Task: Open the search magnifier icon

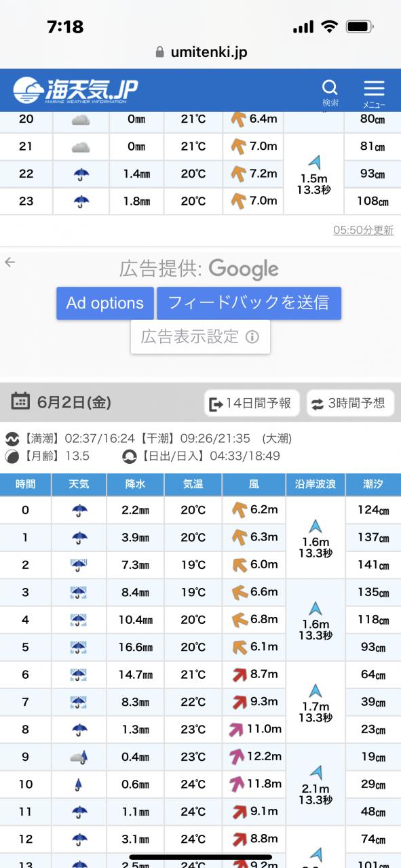Action: [330, 88]
